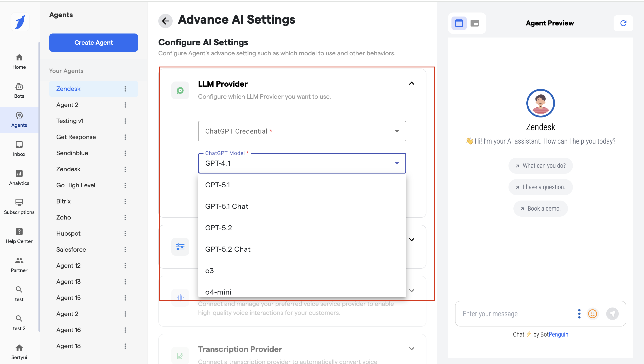Click the send message arrow icon

612,314
